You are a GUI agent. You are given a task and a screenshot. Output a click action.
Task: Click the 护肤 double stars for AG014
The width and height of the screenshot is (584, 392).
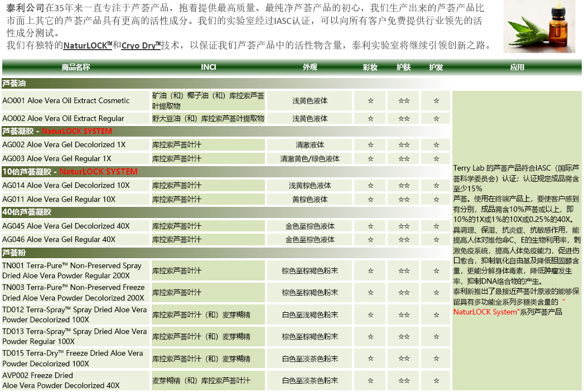[404, 186]
